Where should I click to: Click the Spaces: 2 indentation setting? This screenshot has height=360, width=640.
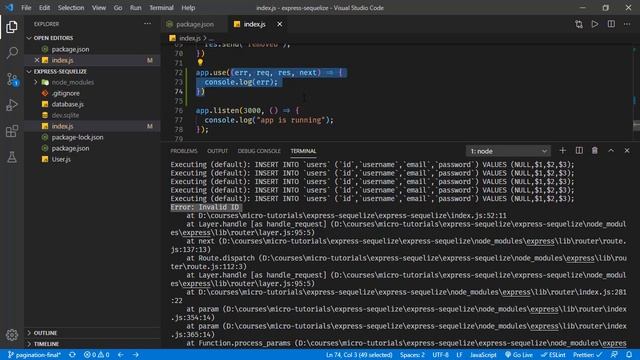[x=412, y=355]
